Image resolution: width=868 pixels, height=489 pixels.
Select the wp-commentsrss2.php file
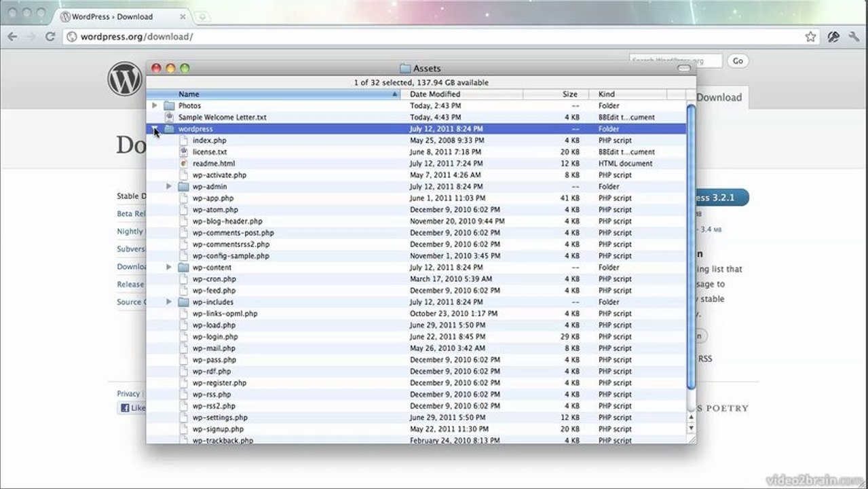click(231, 244)
